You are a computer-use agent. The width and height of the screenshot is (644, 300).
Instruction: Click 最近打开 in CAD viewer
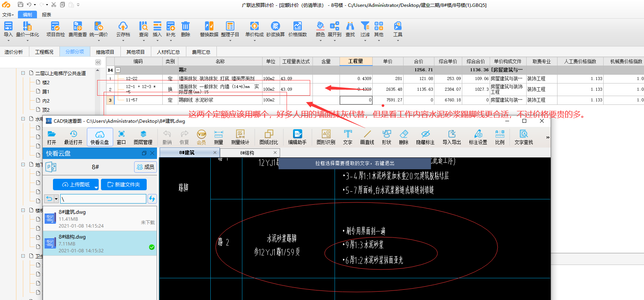click(73, 138)
